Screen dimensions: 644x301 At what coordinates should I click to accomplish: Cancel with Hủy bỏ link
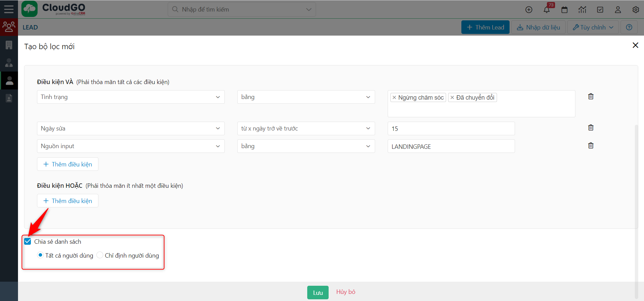click(x=346, y=292)
